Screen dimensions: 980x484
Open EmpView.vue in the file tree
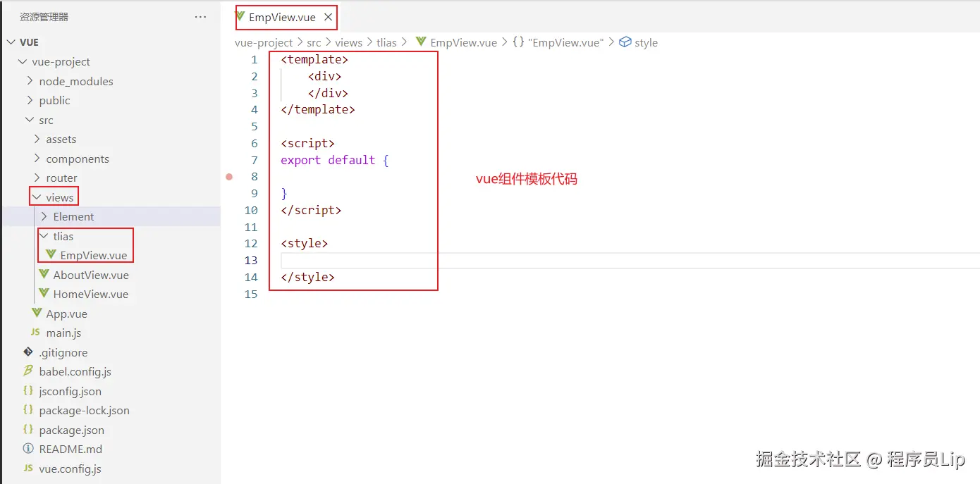pos(94,255)
